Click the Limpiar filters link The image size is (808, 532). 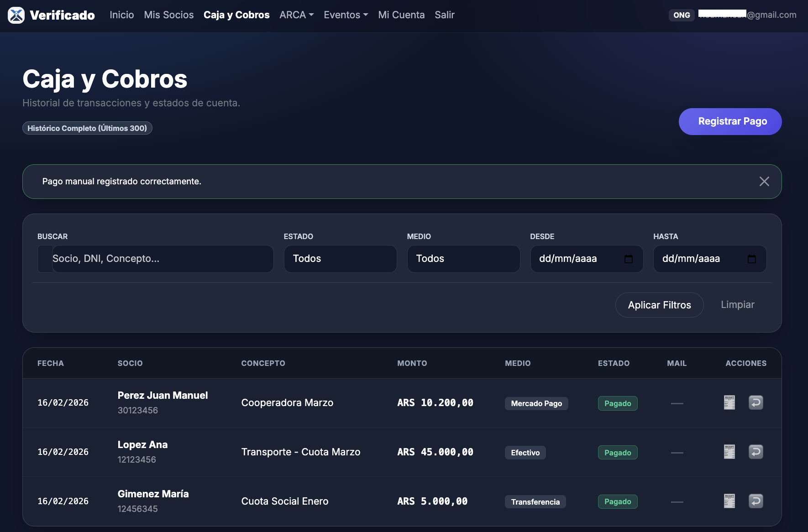coord(737,305)
